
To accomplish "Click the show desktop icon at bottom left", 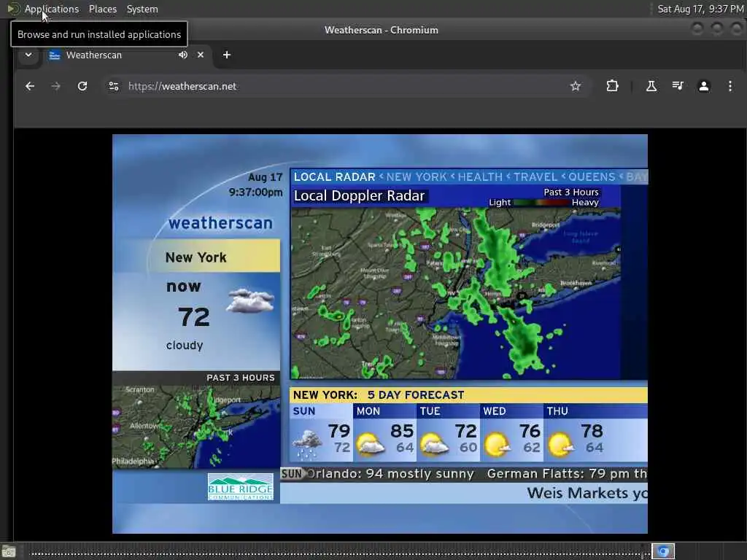I will coord(9,551).
